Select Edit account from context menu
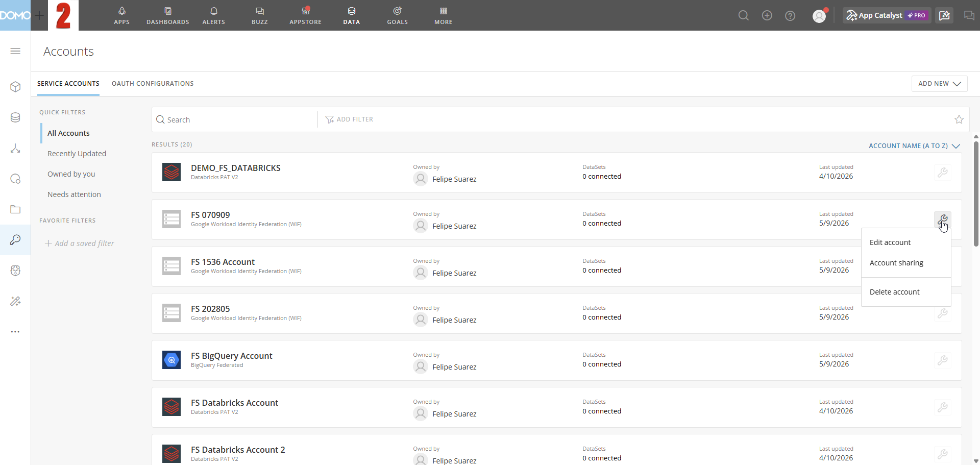The height and width of the screenshot is (465, 980). click(x=890, y=242)
